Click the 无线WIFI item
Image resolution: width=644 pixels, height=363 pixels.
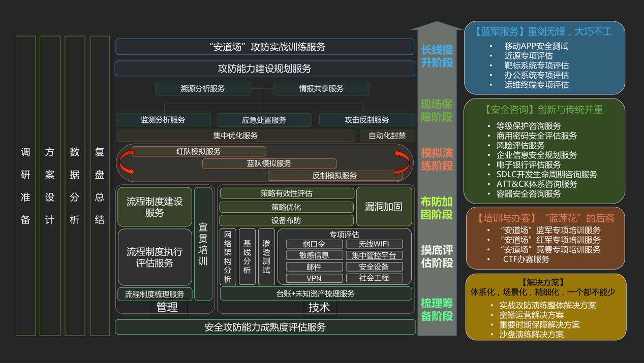pyautogui.click(x=374, y=244)
